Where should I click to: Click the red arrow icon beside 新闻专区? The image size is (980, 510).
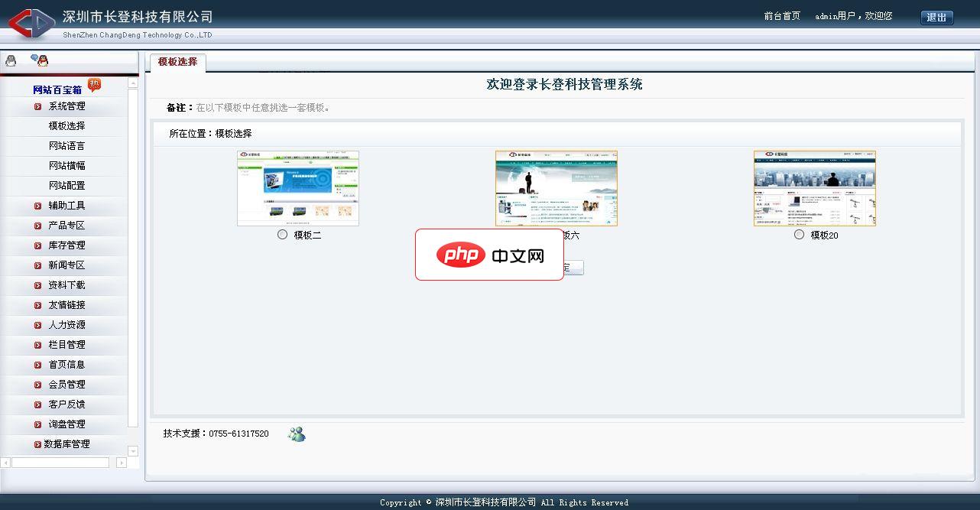(37, 265)
